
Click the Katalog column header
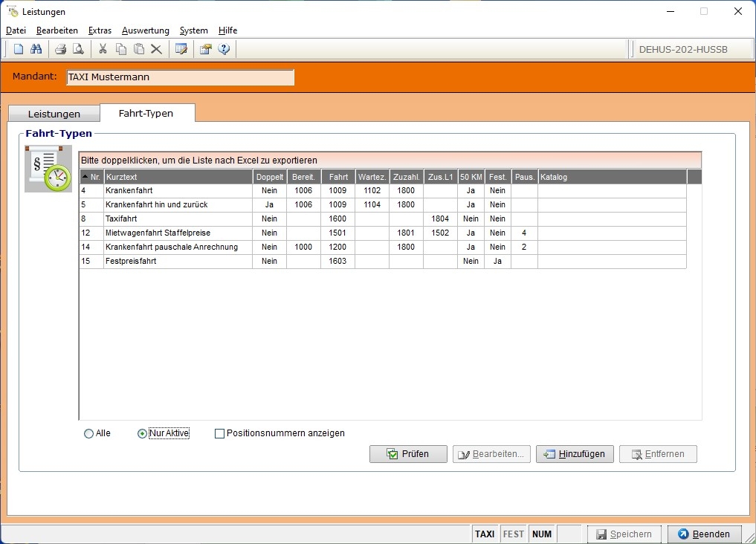point(613,177)
